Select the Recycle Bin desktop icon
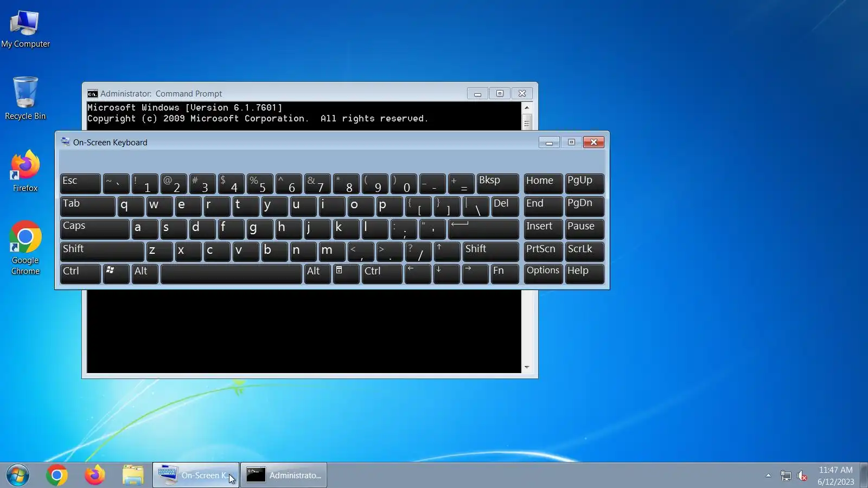868x488 pixels. point(25,98)
